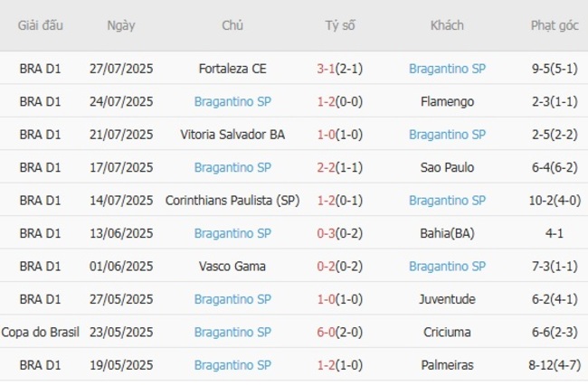Click the Fortaleza CE team name
Viewport: 588px width, 385px height.
(232, 68)
